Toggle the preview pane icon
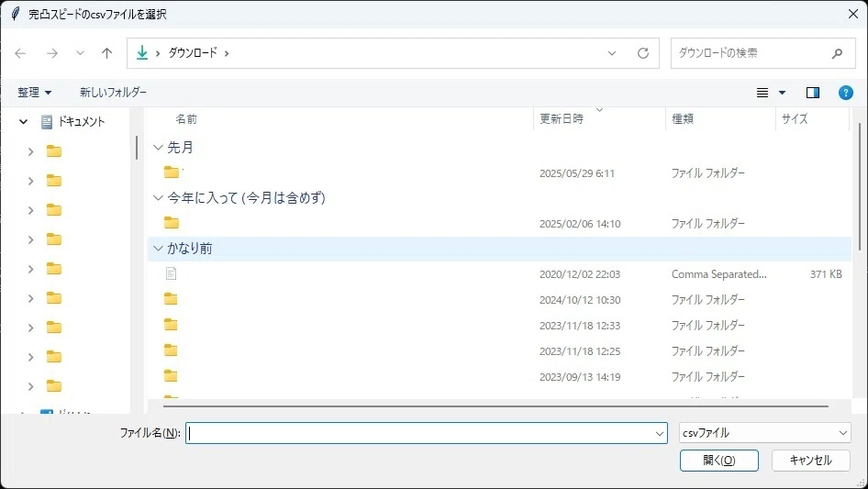This screenshot has height=489, width=868. pos(813,93)
